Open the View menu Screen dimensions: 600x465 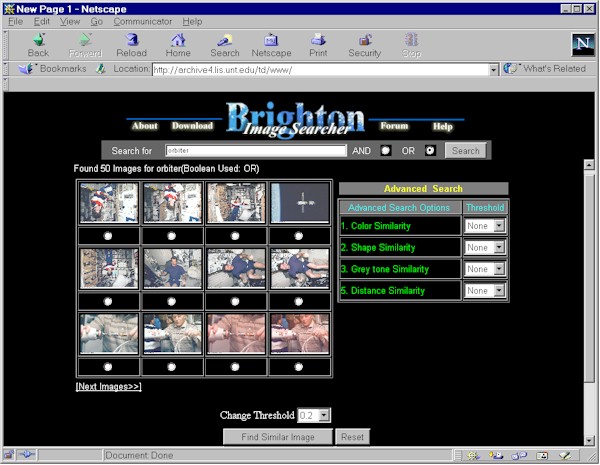[70, 21]
